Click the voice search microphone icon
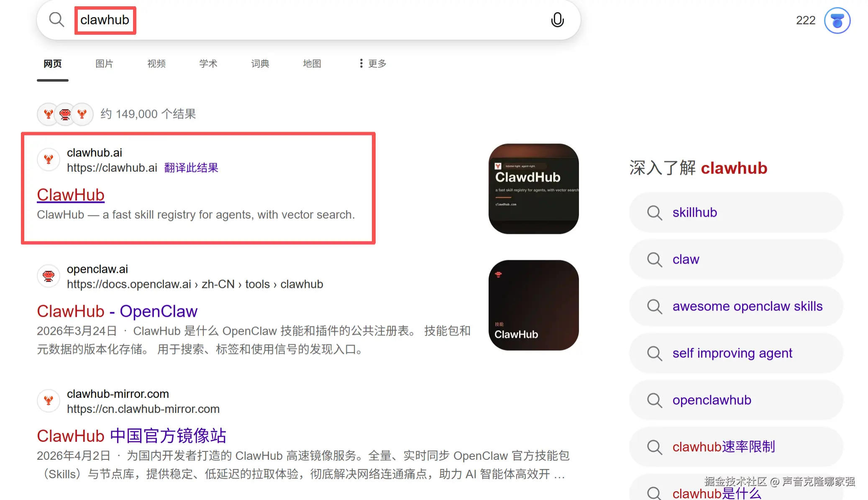This screenshot has height=500, width=868. tap(558, 20)
